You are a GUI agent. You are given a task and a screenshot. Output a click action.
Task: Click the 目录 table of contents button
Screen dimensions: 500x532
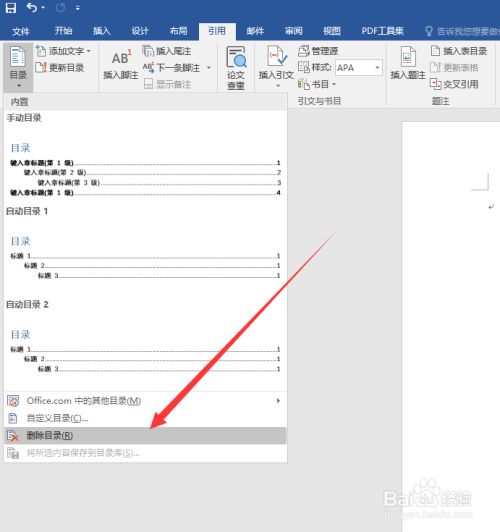point(18,67)
